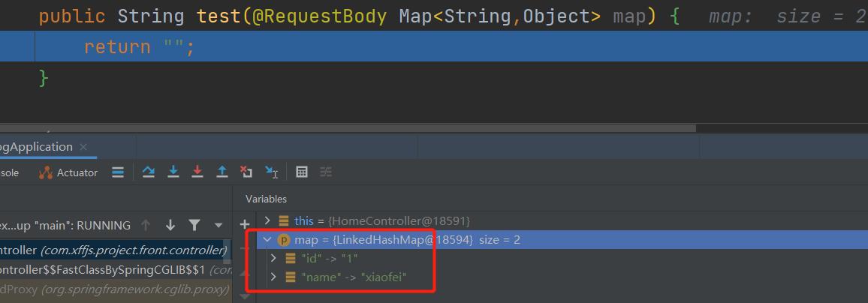
Task: Expand the "id" map entry
Action: tap(274, 258)
